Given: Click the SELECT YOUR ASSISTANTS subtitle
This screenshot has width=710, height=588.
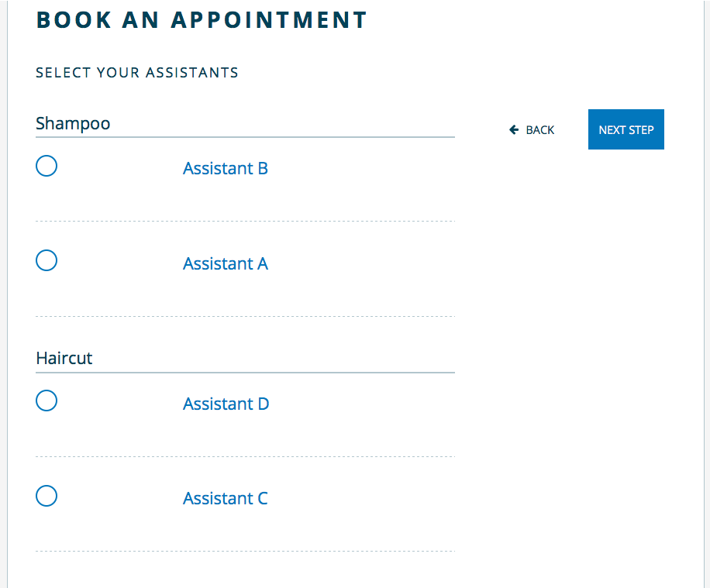Looking at the screenshot, I should [x=137, y=73].
